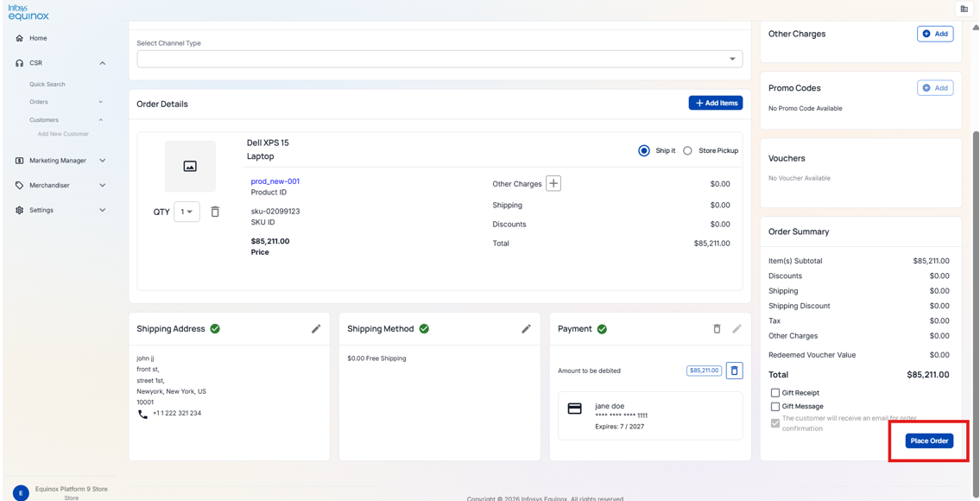This screenshot has height=501, width=980.
Task: Click Add in Other Charges panel
Action: coord(935,34)
